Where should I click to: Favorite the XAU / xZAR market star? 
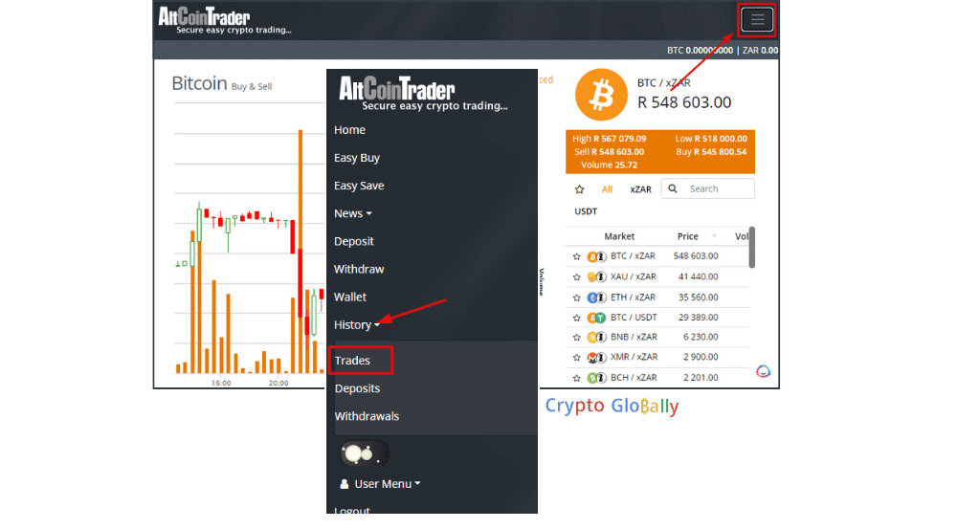[x=577, y=277]
